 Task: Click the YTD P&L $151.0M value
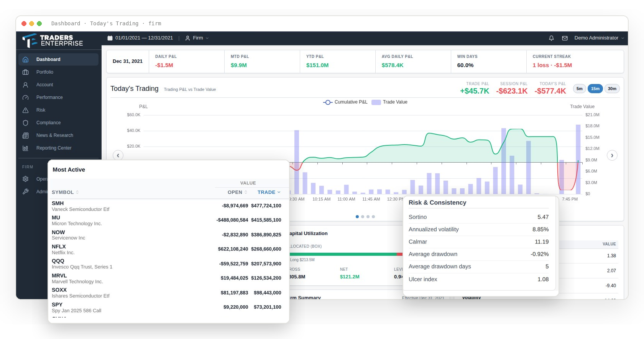317,65
